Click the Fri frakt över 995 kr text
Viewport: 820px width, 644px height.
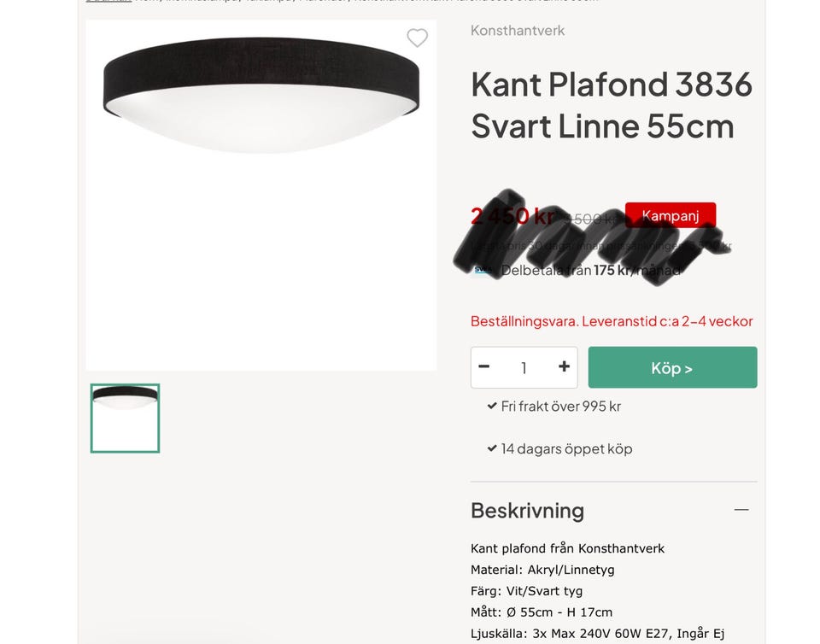560,407
